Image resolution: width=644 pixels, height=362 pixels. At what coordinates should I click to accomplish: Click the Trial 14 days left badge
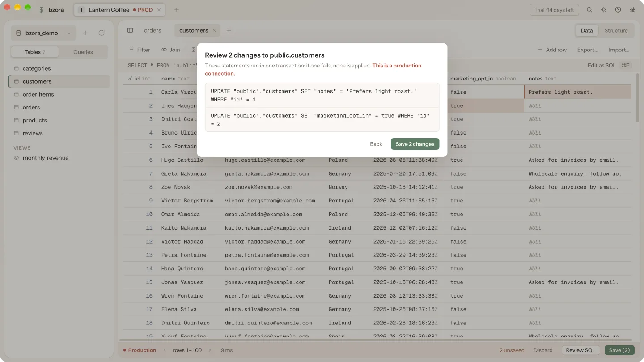(x=555, y=10)
